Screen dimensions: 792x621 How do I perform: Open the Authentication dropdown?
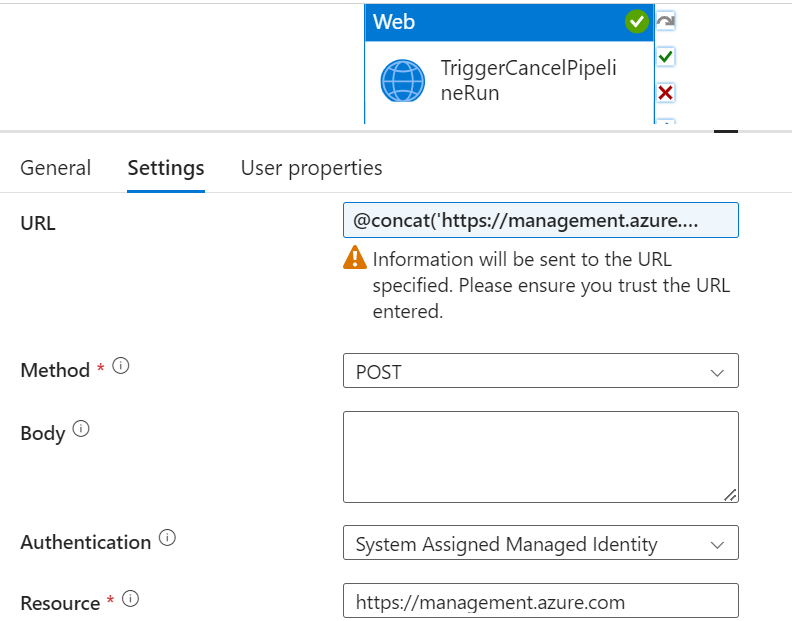[x=540, y=543]
